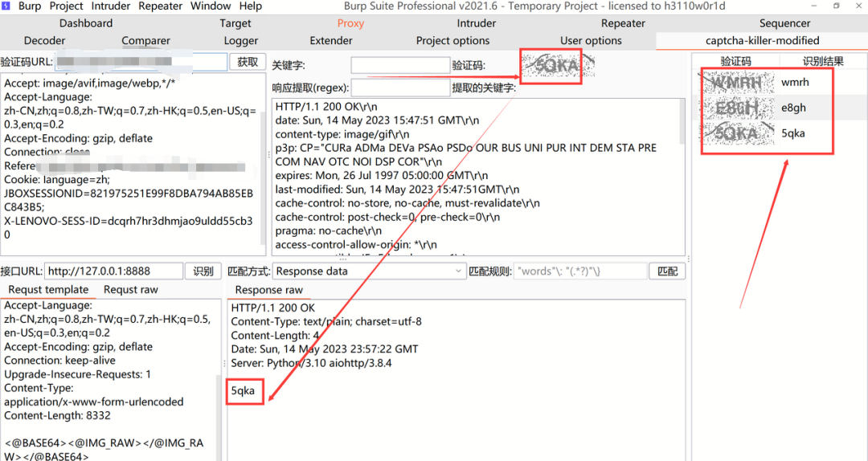Image resolution: width=868 pixels, height=461 pixels.
Task: Select the 5qka result row
Action: tap(780, 133)
